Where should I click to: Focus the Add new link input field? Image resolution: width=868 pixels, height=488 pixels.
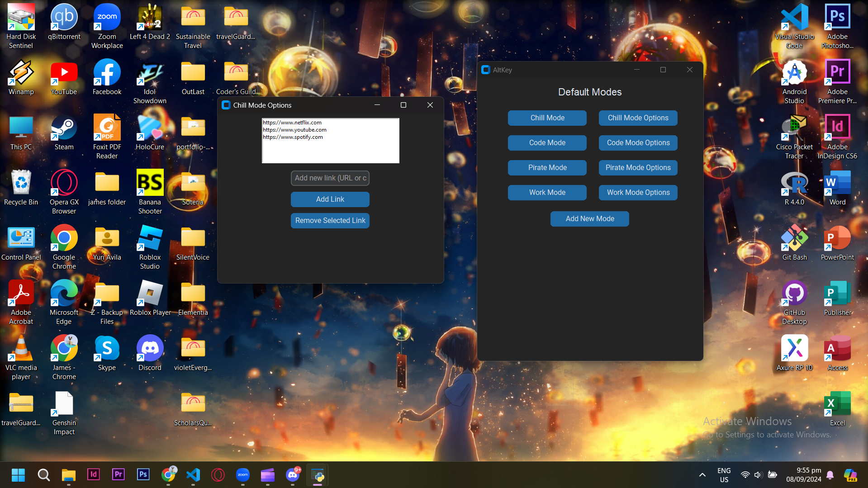tap(330, 178)
